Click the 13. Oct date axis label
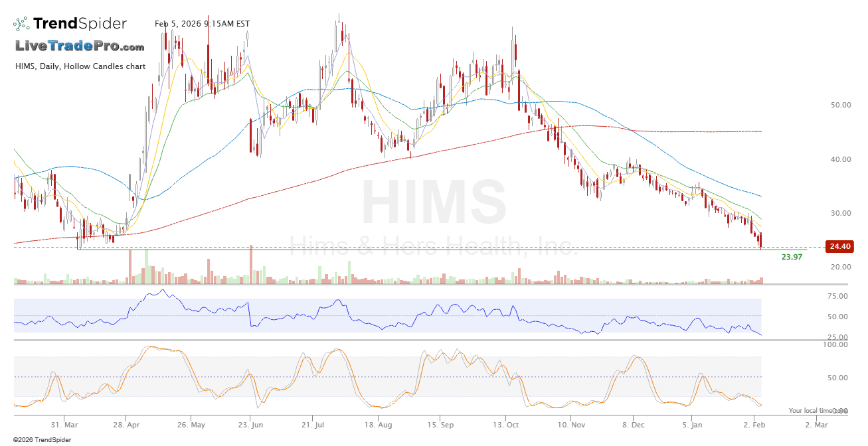This screenshot has height=446, width=868. 507,424
